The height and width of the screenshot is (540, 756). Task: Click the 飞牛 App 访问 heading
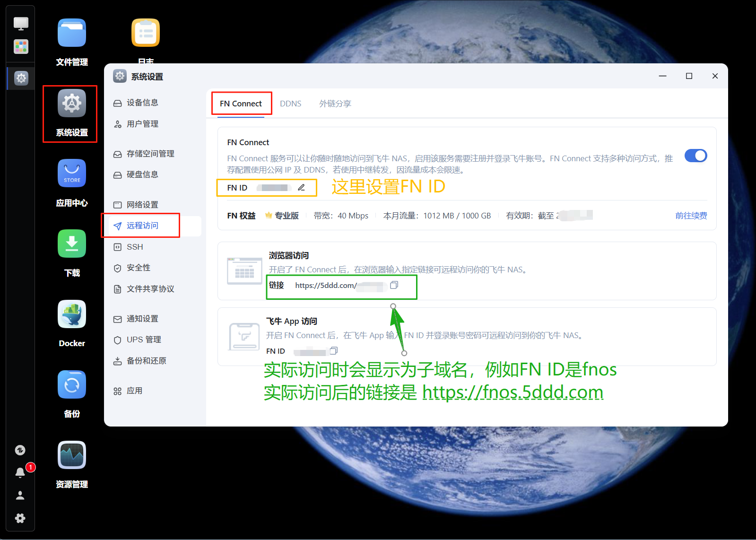click(x=291, y=322)
